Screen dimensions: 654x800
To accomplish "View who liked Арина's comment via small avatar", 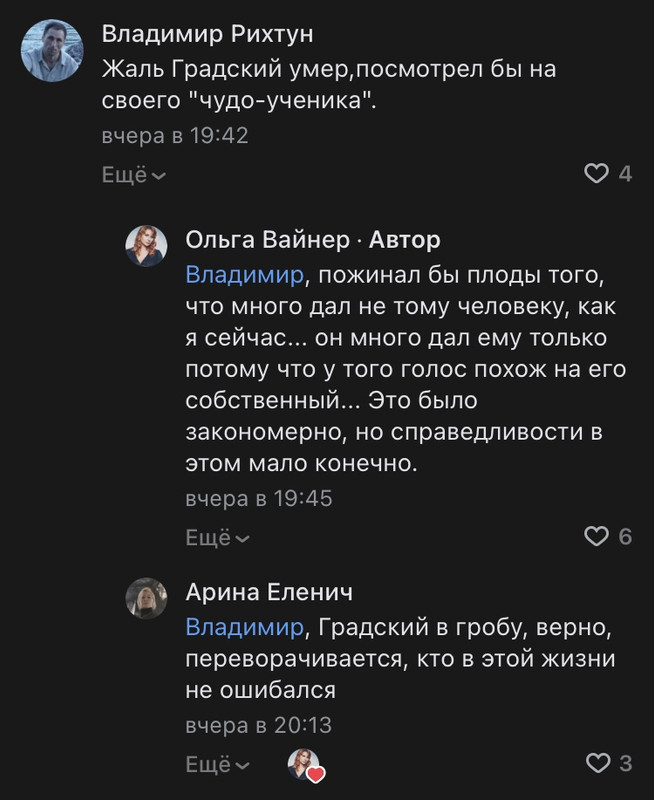I will [306, 765].
